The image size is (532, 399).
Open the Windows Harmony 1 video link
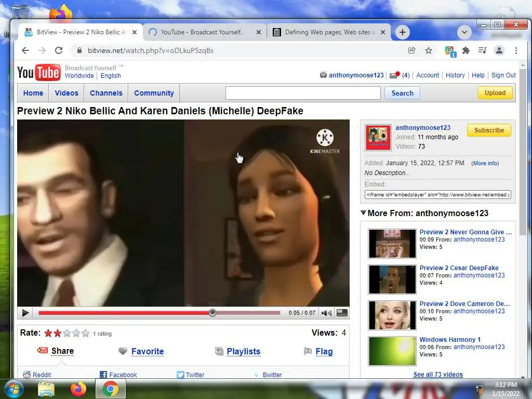point(450,339)
